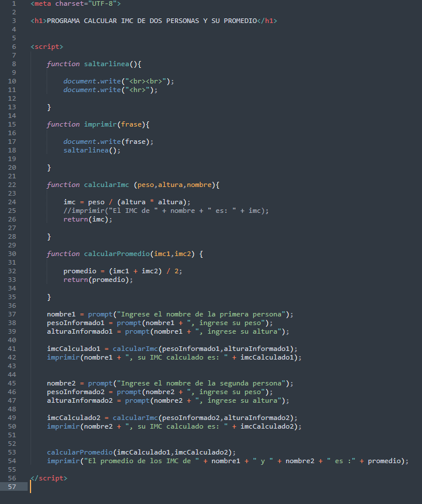Click the opening script tag on line 6
Viewport: 422px width, 504px height.
[x=47, y=47]
